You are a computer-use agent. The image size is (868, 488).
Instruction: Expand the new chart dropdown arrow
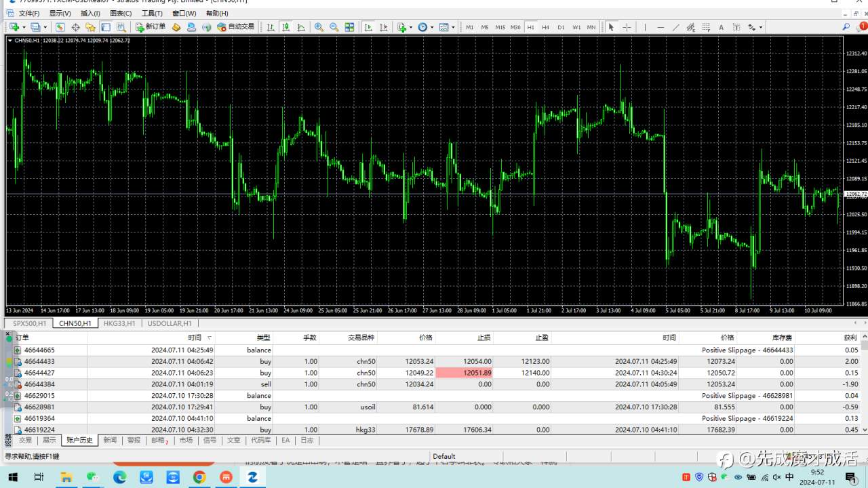click(x=24, y=27)
